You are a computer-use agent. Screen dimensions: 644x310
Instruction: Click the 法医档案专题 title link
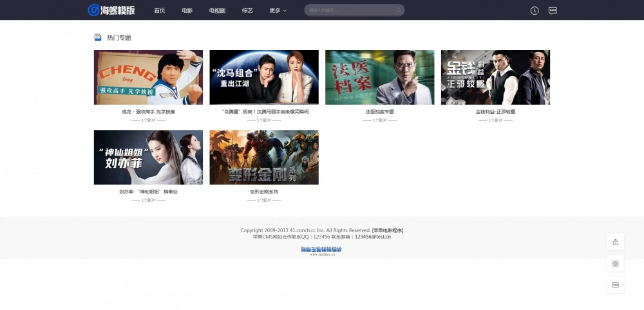(x=379, y=112)
